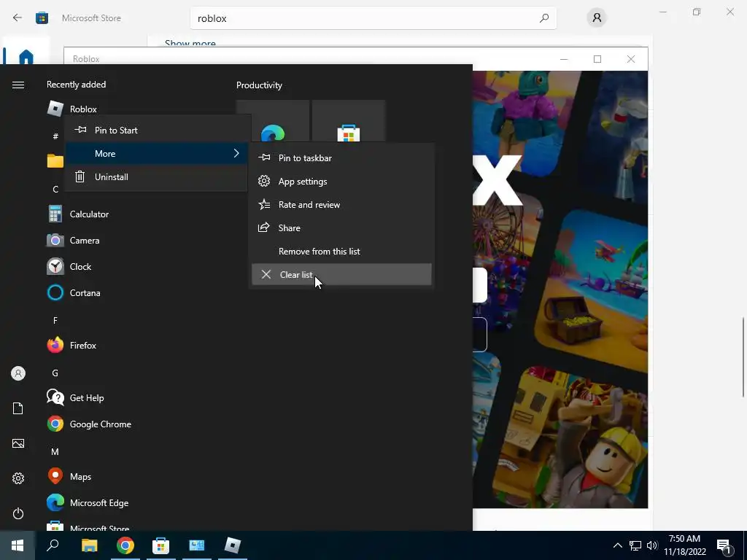Switch to Roblox on the taskbar
The height and width of the screenshot is (560, 747).
coord(233,545)
